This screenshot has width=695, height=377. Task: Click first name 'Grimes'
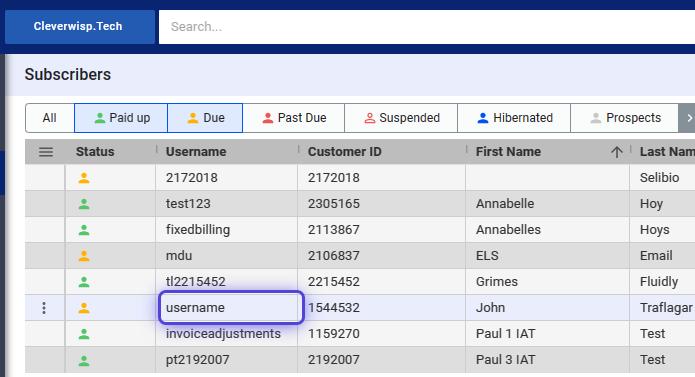click(x=496, y=282)
